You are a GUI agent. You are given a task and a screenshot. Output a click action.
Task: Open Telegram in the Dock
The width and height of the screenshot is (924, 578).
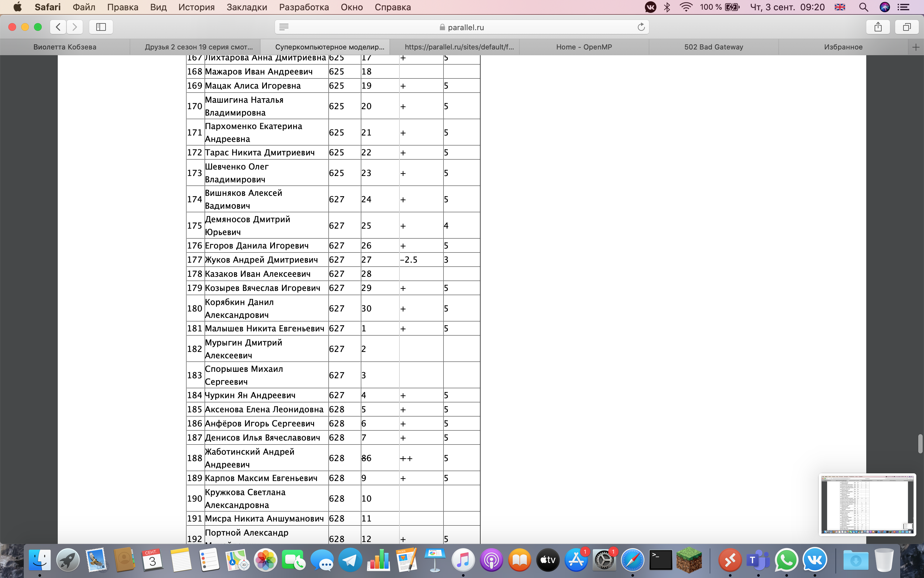click(350, 560)
